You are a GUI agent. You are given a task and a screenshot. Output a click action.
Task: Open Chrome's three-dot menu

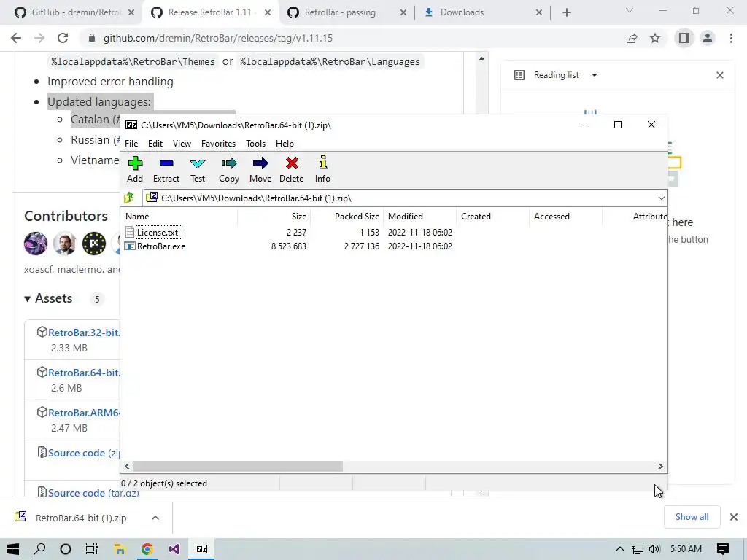click(x=731, y=38)
